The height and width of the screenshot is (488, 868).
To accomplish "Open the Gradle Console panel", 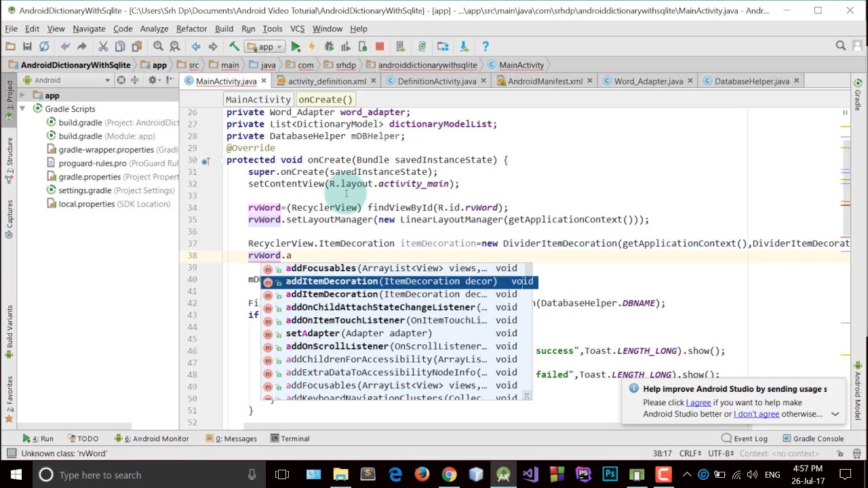I will click(813, 439).
